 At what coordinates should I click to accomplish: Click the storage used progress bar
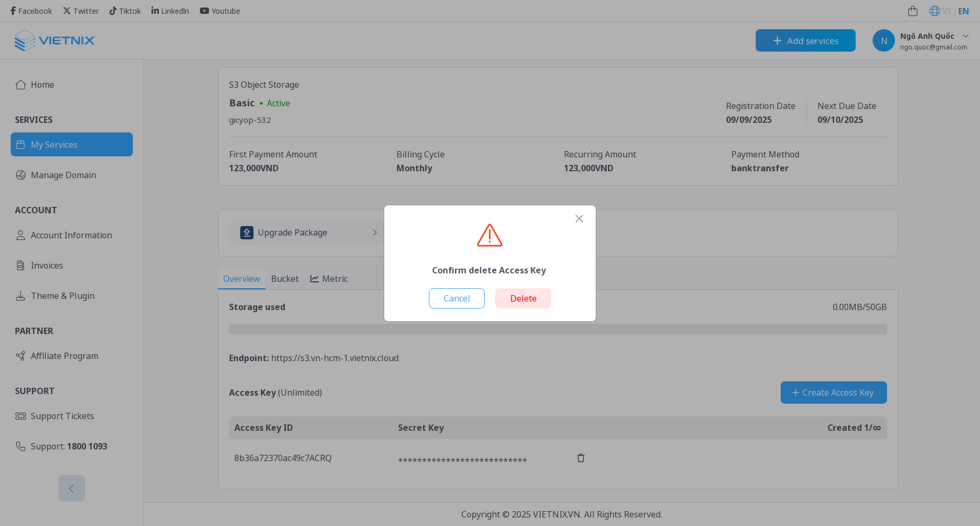click(x=557, y=329)
